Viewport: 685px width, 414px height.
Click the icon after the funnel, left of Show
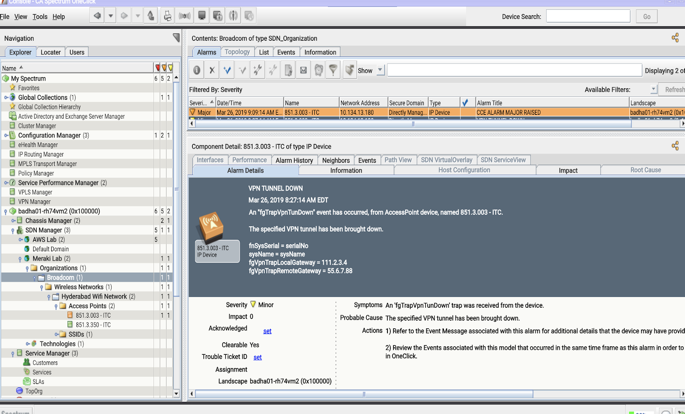click(349, 70)
